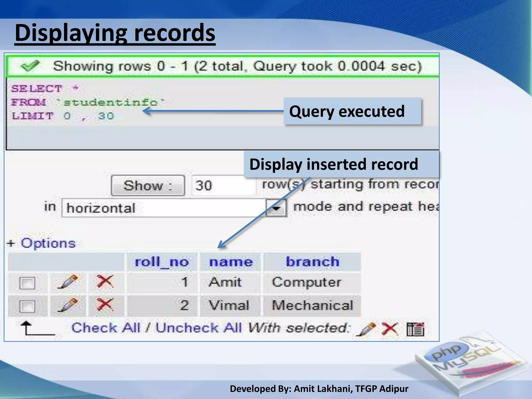
Task: Delete the Amit row with red X
Action: click(x=105, y=282)
